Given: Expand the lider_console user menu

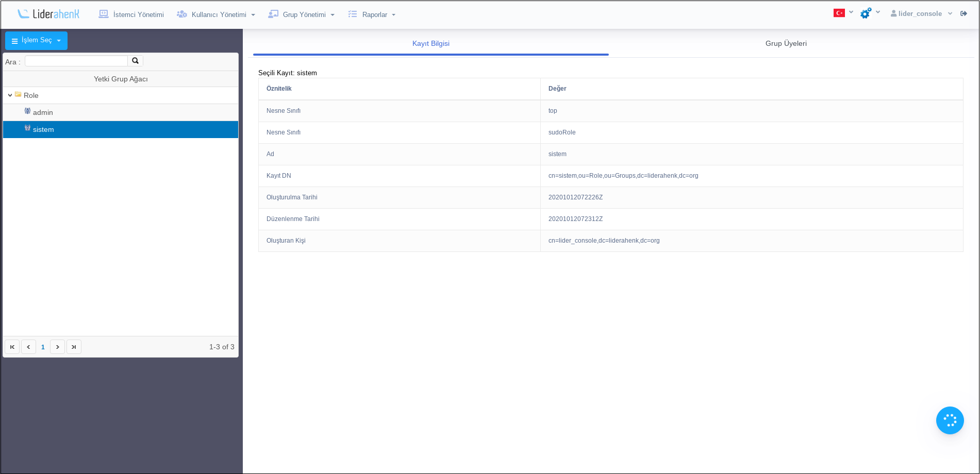Looking at the screenshot, I should tap(921, 14).
